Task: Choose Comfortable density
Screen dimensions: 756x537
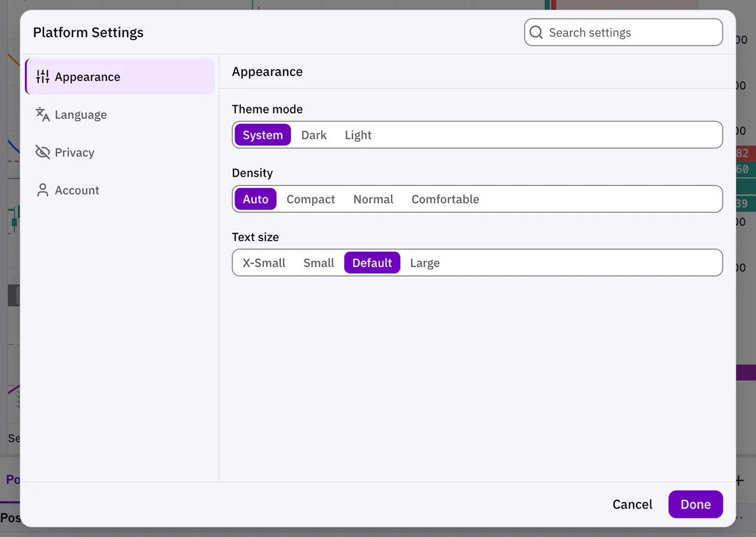Action: pyautogui.click(x=445, y=199)
